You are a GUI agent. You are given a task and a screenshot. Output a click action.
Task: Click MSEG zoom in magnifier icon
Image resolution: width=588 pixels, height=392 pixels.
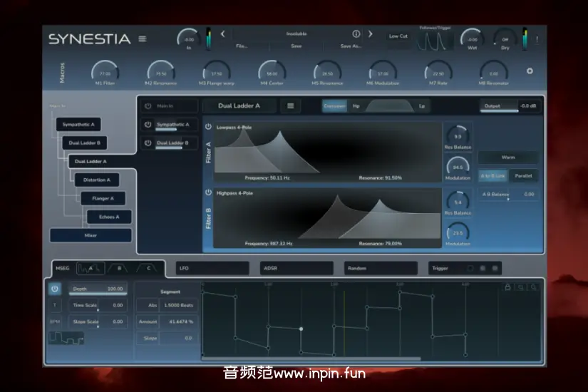pos(533,287)
